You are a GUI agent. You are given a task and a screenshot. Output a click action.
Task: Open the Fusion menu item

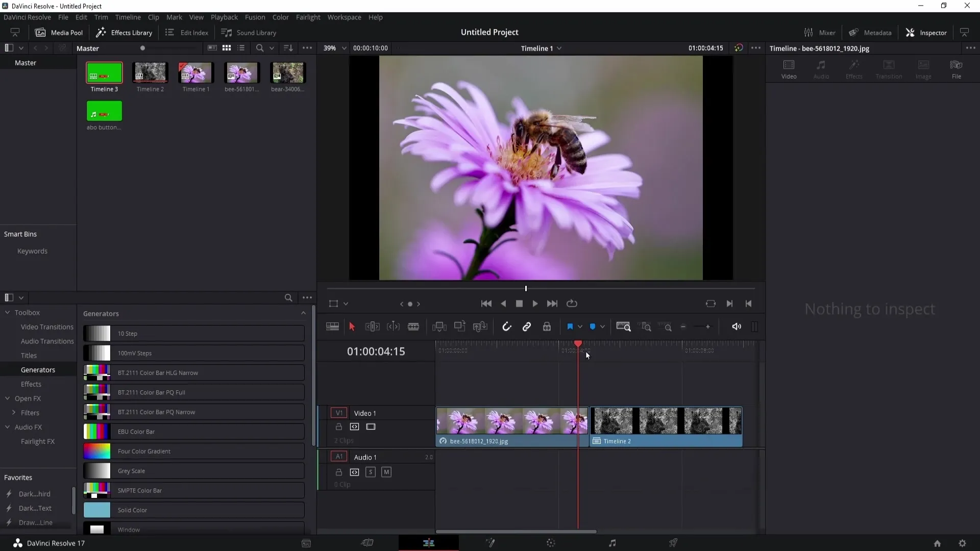click(x=254, y=17)
